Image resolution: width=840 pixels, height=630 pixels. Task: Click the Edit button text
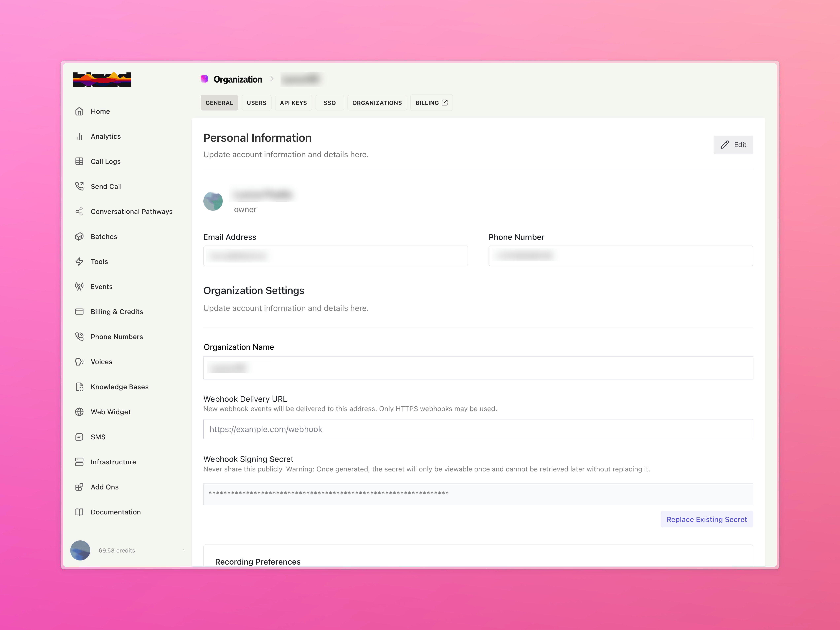(740, 145)
